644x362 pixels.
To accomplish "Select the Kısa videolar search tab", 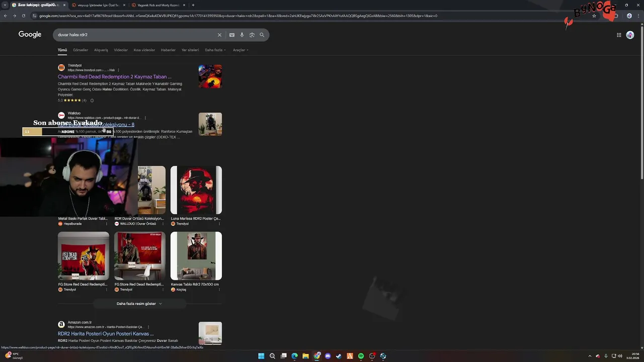I will pos(144,50).
